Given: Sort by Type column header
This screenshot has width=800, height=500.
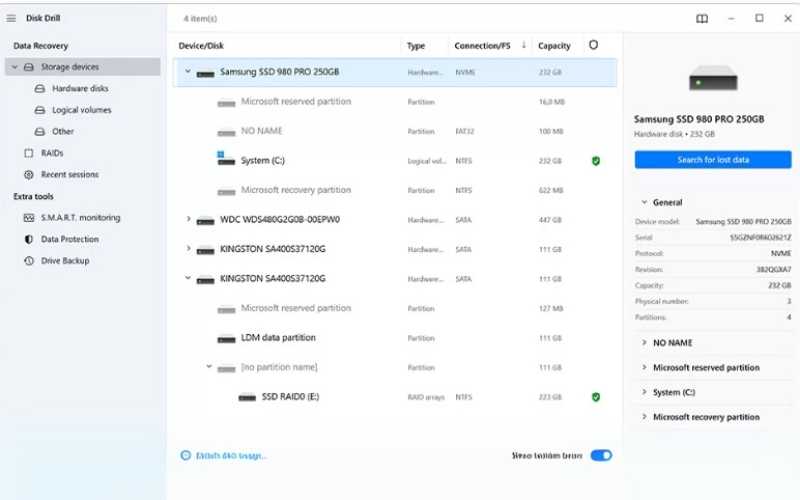Looking at the screenshot, I should click(416, 45).
